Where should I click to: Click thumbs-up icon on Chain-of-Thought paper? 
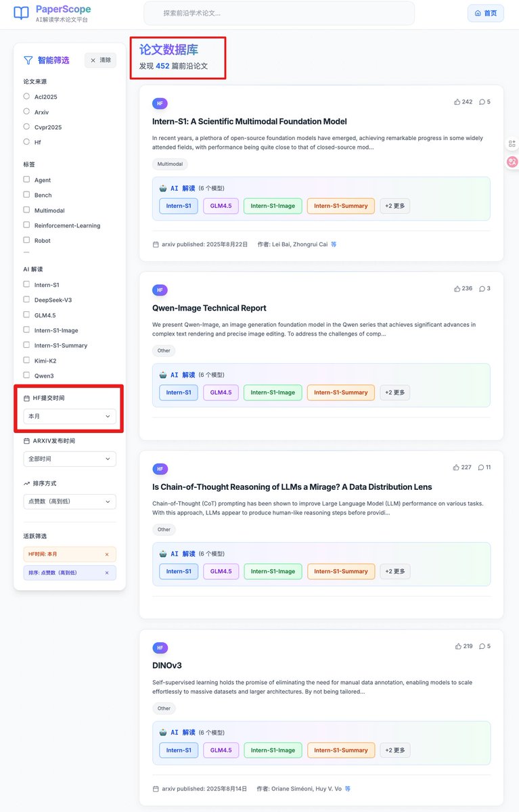tap(457, 468)
